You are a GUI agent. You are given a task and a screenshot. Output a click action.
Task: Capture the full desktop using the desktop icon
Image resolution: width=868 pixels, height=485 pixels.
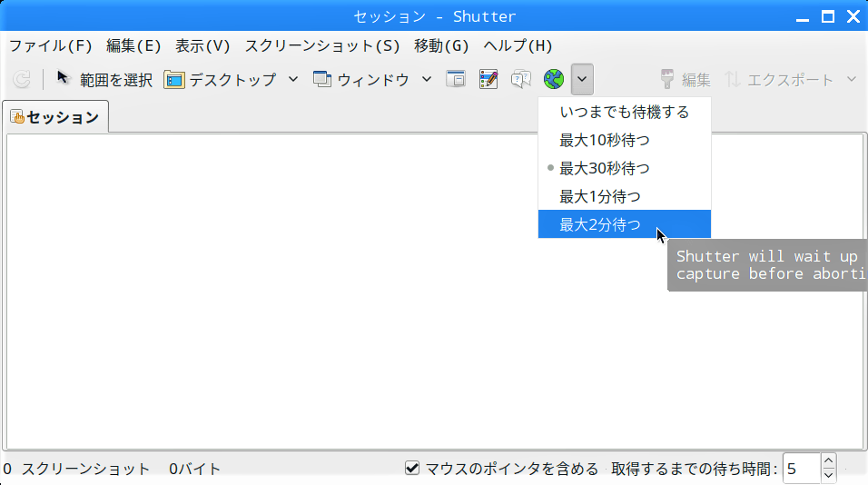174,80
